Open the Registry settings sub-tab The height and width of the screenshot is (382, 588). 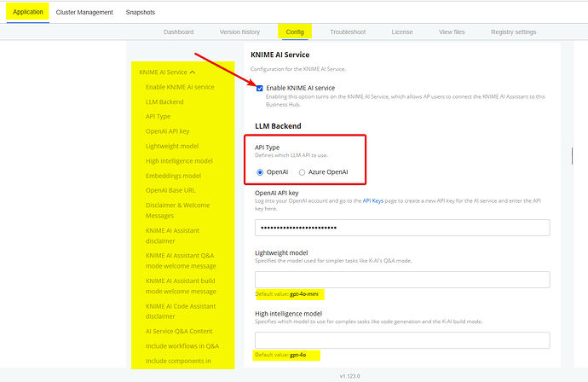point(513,32)
